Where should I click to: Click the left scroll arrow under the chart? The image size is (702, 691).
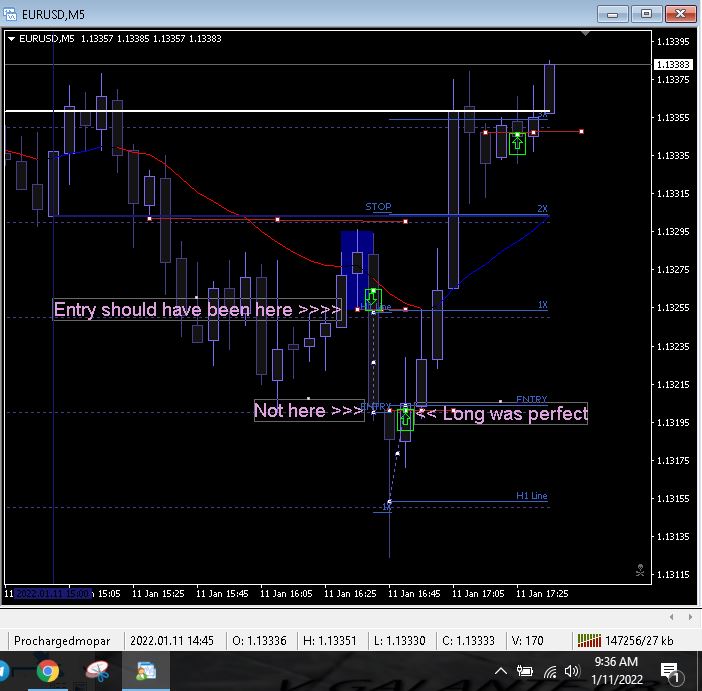coord(672,617)
